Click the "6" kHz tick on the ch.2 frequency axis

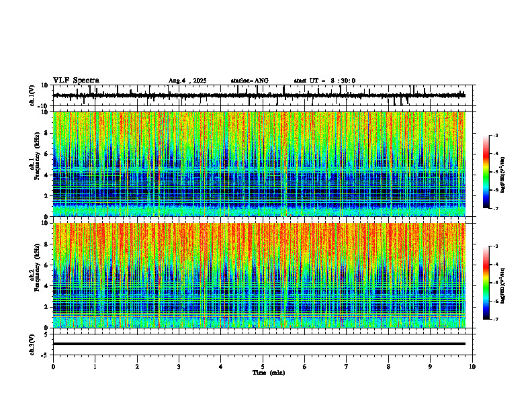[47, 265]
